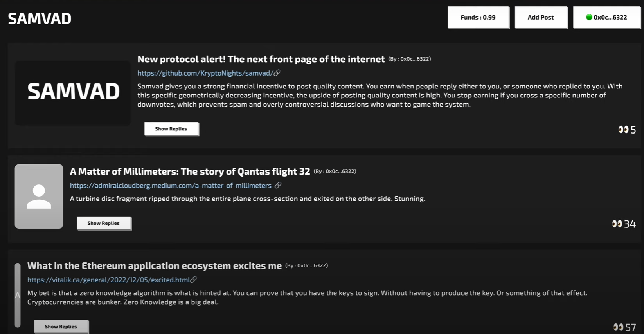This screenshot has width=644, height=334.
Task: Click the eyes icon on the SAMVAD post
Action: click(623, 129)
